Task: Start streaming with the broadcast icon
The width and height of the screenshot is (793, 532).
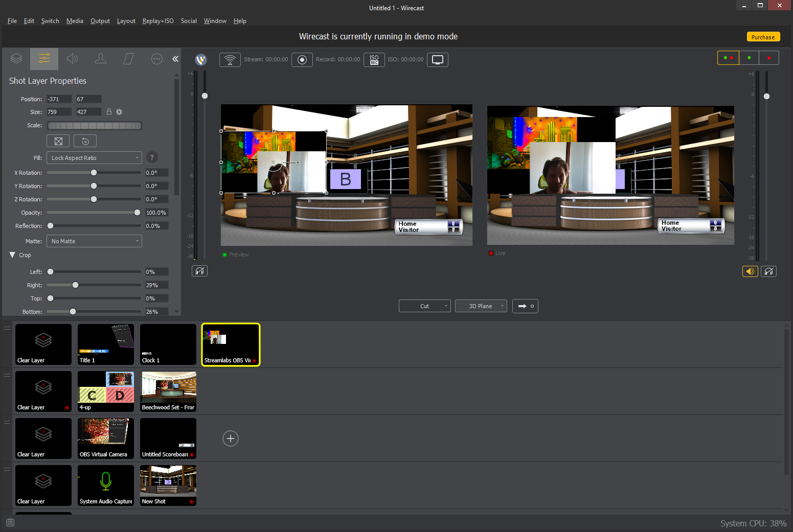Action: (230, 60)
